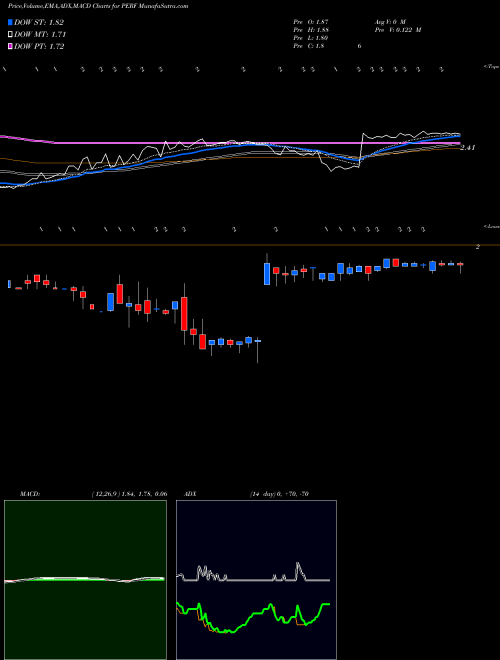Screen dimensions: 500x660
Task: Click the '<Lows' marker label
Action: click(492, 226)
